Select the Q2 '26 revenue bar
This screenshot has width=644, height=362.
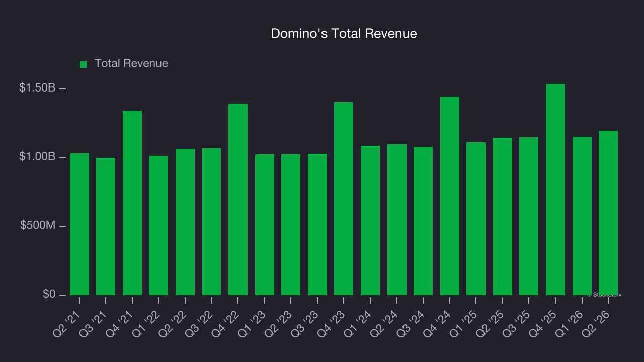click(x=608, y=213)
